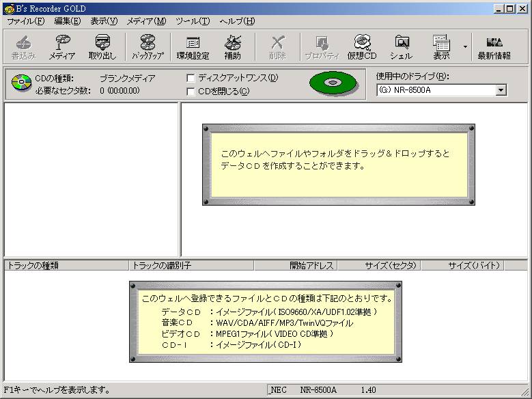The width and height of the screenshot is (532, 399).
Task: Click the 0 (00:00.00) sector count value
Action: tap(120, 91)
